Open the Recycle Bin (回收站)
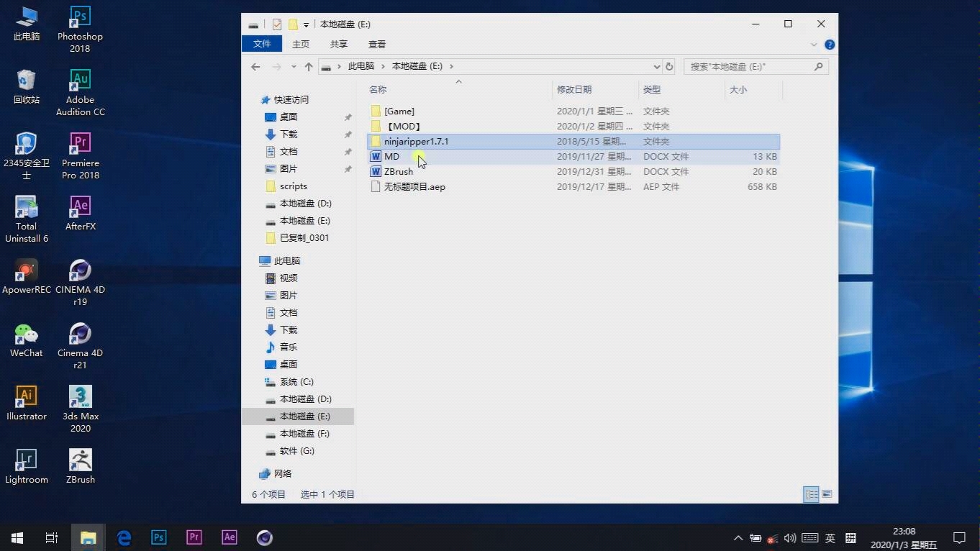 26,81
